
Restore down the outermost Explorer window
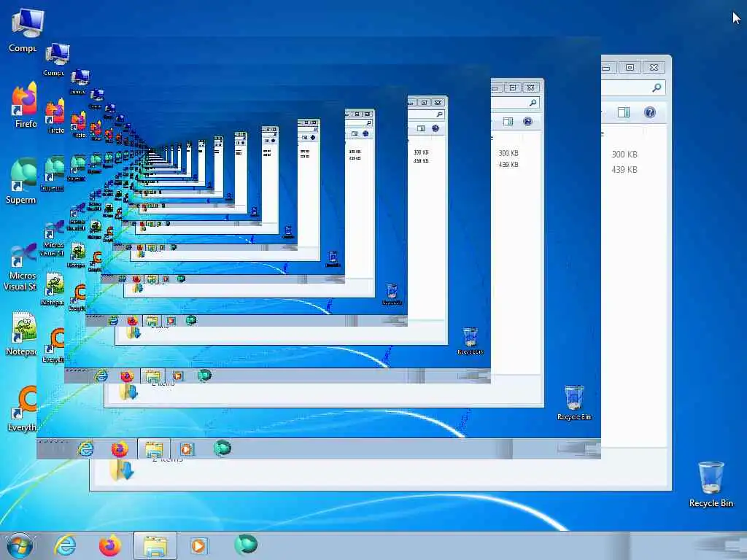(630, 68)
